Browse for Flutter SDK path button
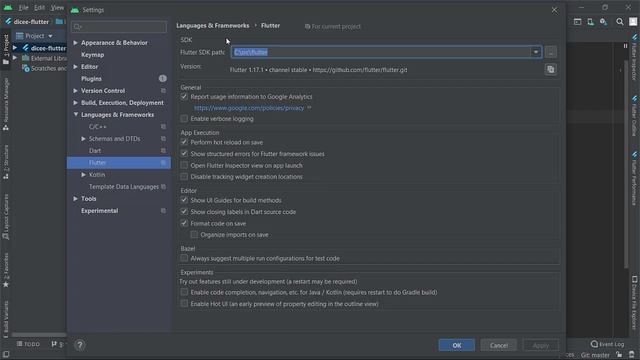 [551, 52]
